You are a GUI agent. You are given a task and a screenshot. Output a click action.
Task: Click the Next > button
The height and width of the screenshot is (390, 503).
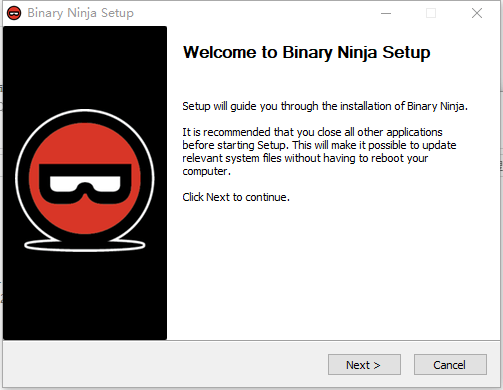coord(364,364)
